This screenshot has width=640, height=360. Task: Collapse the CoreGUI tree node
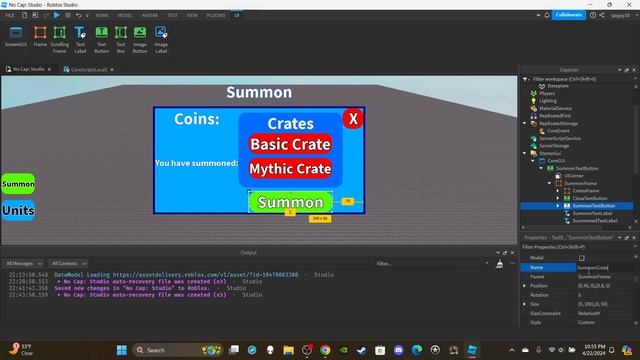533,161
